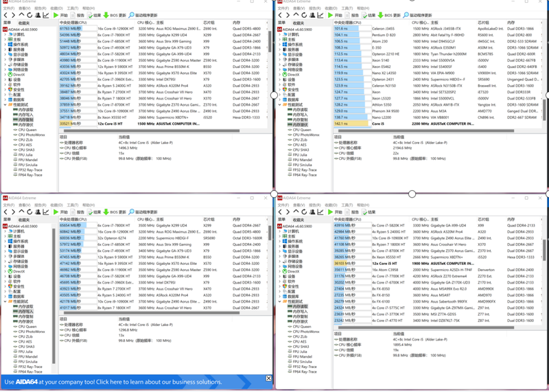The height and width of the screenshot is (392, 549).
Task: Select CPU Queen in the memory copy window tree
Action: point(25,130)
